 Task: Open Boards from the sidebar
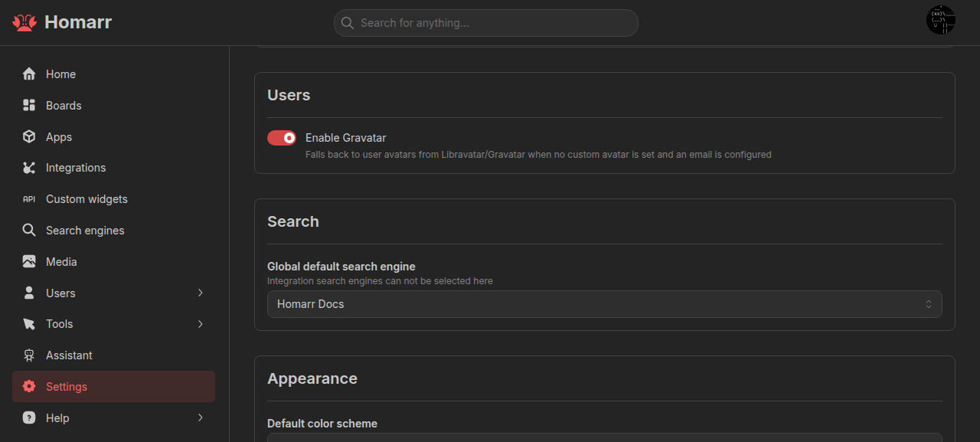click(113, 106)
